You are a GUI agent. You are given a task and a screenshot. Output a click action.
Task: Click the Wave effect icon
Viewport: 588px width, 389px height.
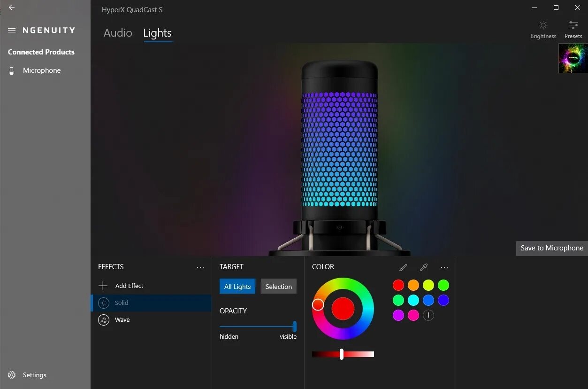pos(104,320)
